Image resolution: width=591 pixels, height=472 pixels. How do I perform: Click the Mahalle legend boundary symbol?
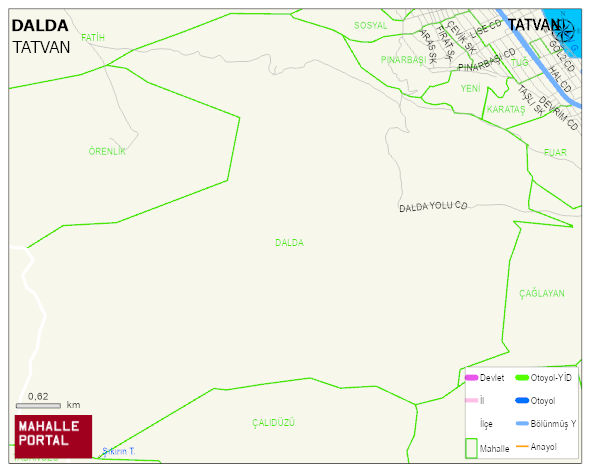click(x=471, y=448)
